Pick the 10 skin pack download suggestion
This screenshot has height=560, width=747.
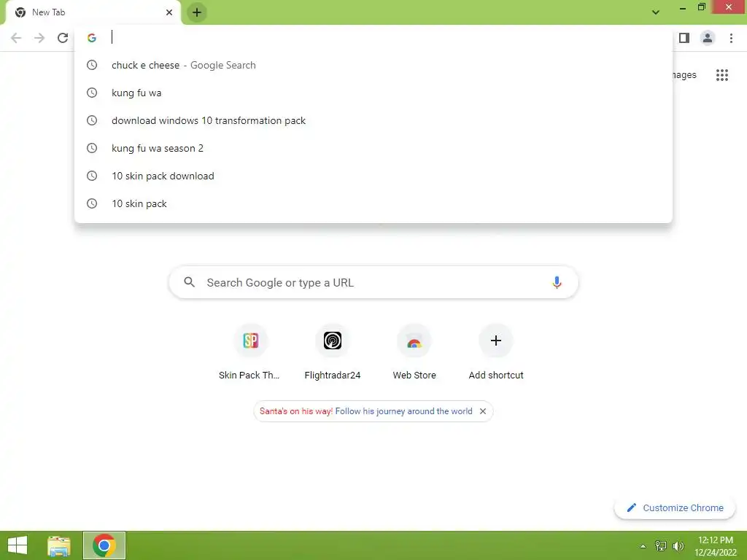click(x=373, y=176)
